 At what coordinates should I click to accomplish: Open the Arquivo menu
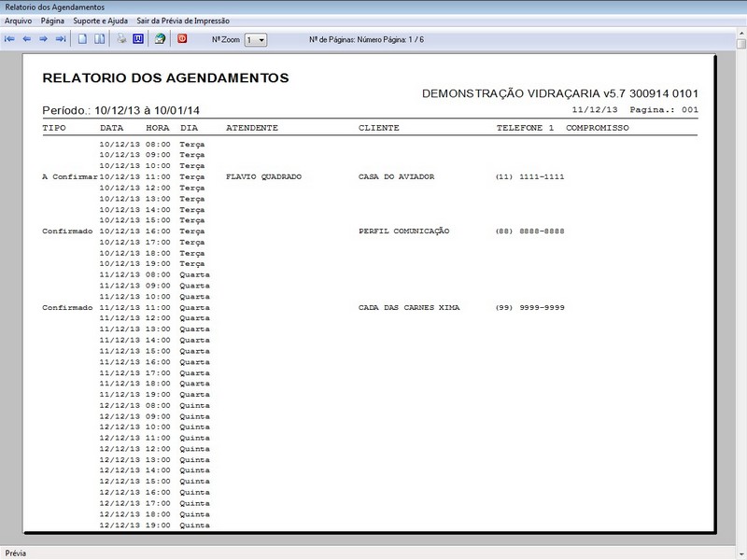[x=19, y=21]
